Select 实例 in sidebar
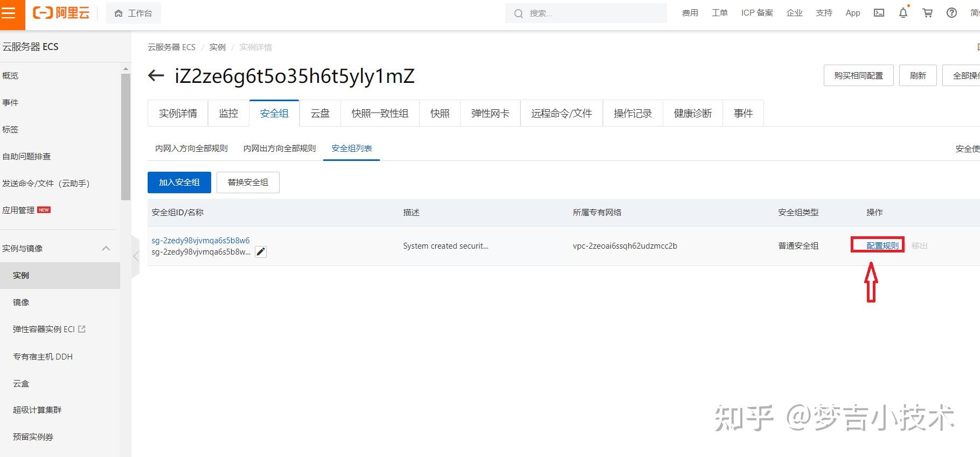The width and height of the screenshot is (980, 457). pyautogui.click(x=60, y=276)
